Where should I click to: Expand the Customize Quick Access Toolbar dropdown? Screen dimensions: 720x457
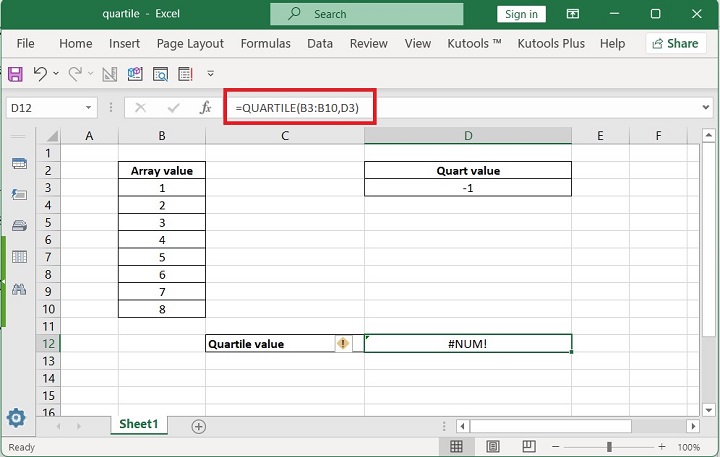click(210, 74)
